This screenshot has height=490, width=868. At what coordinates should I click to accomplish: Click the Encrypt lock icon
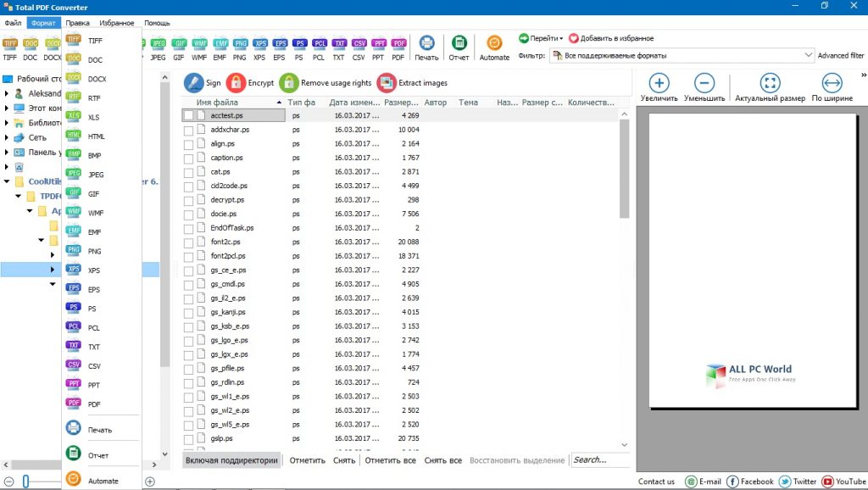(x=236, y=82)
